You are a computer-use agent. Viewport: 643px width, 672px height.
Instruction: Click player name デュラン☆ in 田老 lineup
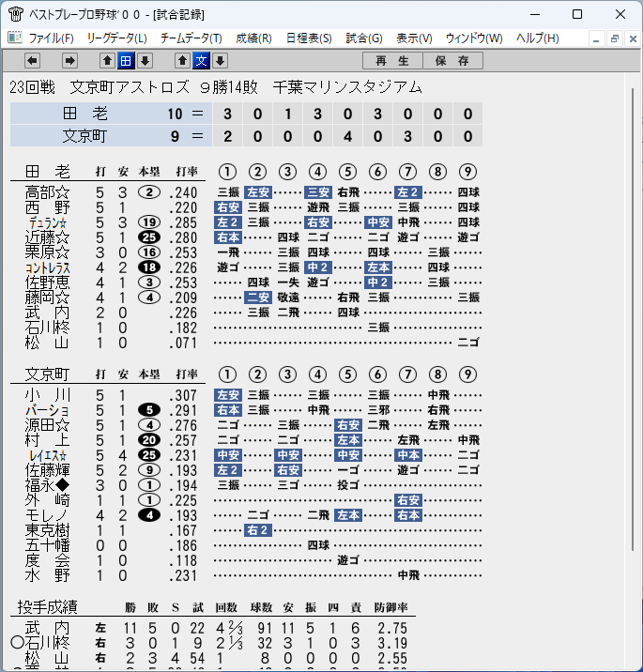47,222
